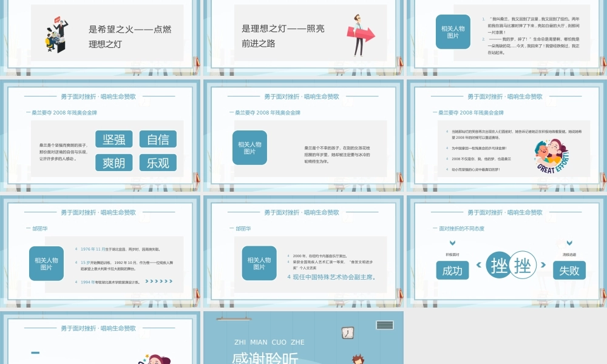
Task: Click the text "是理想之灯——照亮前进之路"
Action: click(283, 36)
